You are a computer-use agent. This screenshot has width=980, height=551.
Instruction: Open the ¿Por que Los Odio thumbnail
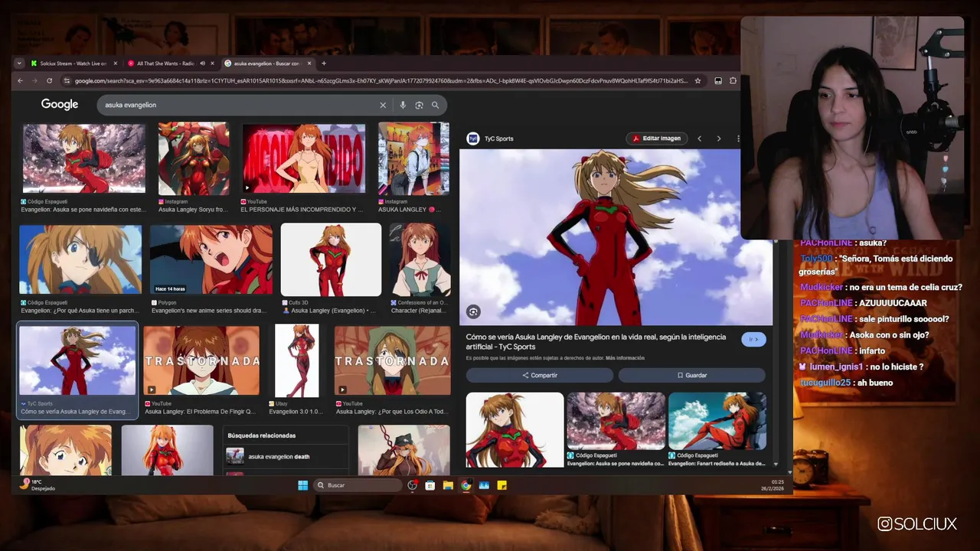[392, 360]
